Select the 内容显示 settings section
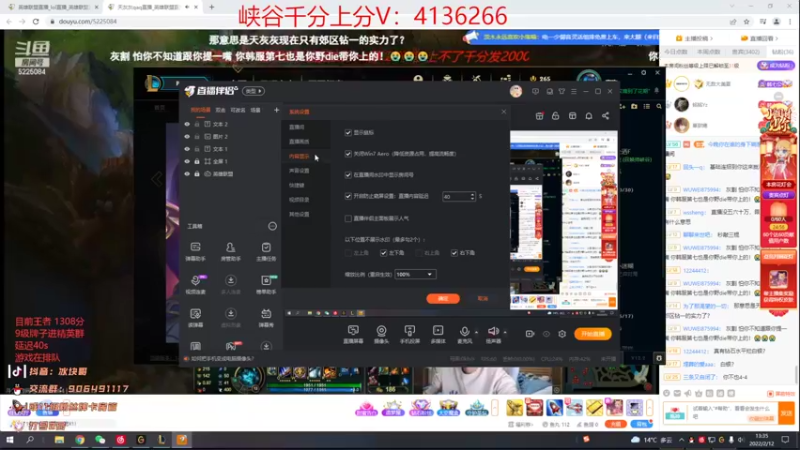Screen dimensions: 800x450 pyautogui.click(x=299, y=156)
